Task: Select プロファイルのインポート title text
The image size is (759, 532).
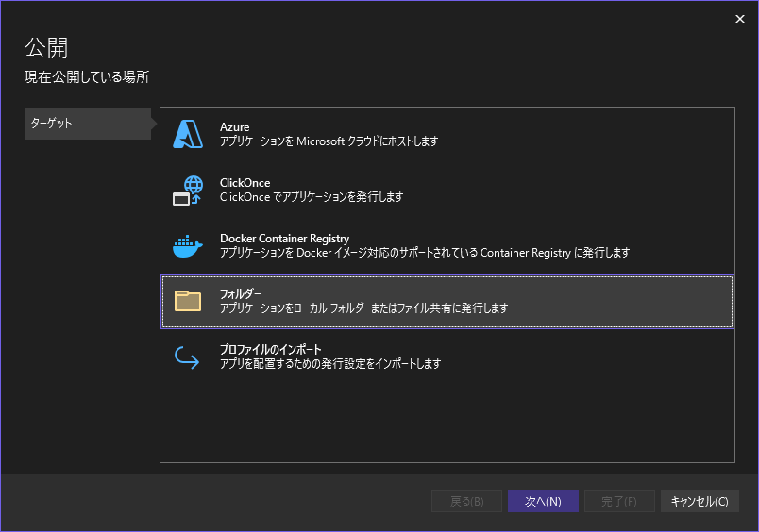Action: pos(271,349)
